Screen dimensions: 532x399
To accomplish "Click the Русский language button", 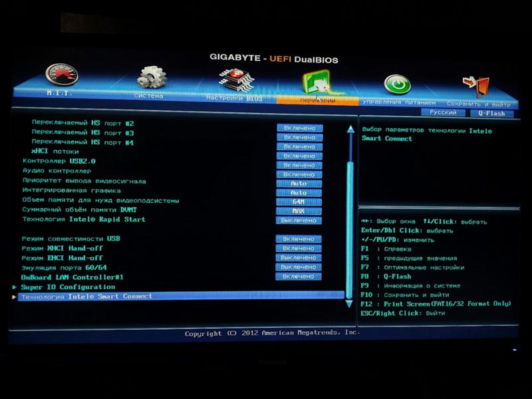I will point(443,112).
